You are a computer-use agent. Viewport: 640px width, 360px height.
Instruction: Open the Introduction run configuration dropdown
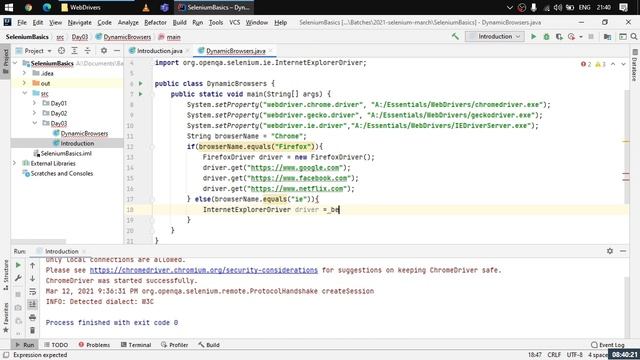495,36
